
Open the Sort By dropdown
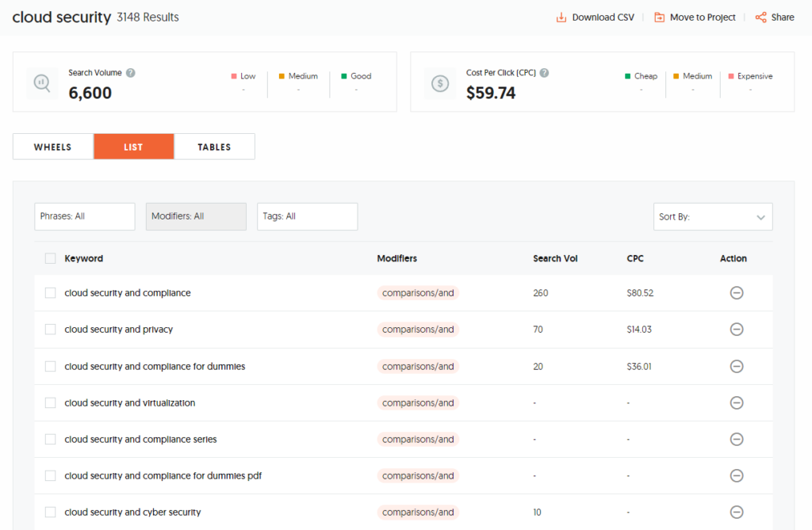(x=712, y=216)
